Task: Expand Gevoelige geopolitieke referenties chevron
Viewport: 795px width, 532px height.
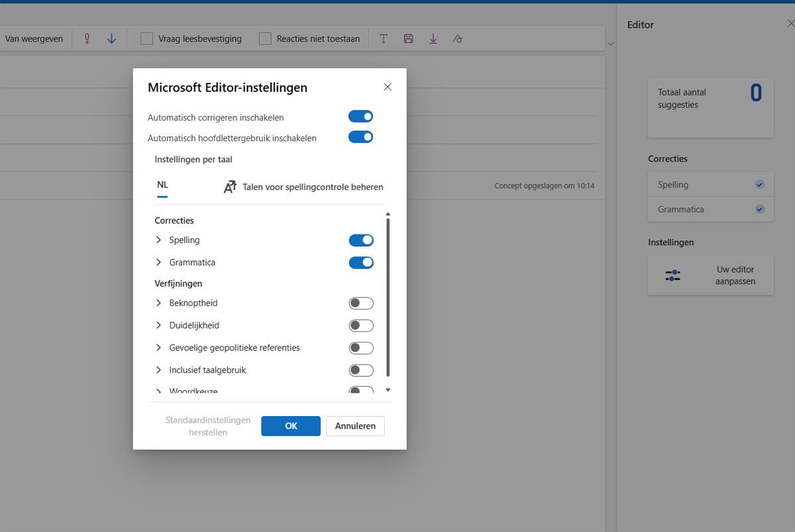Action: tap(158, 348)
